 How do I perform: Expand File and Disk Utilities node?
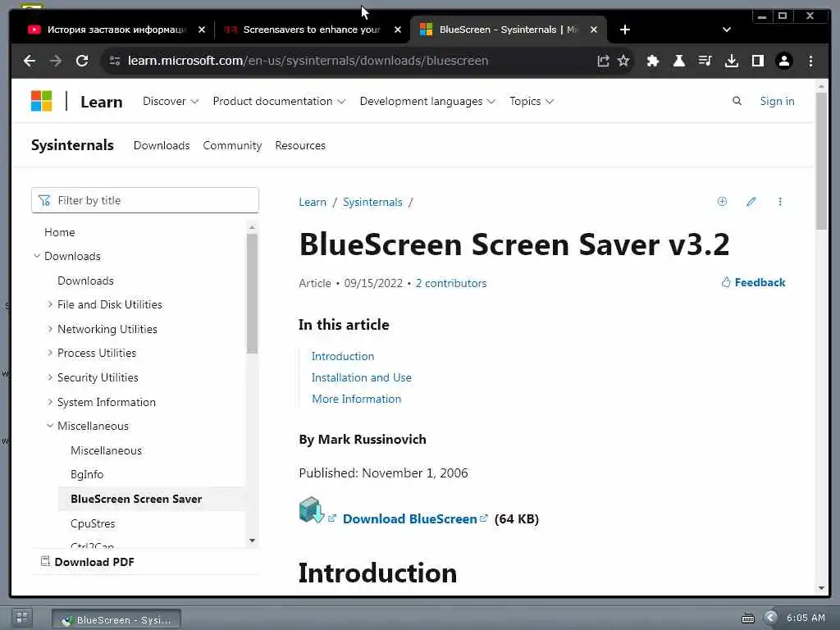[x=50, y=304]
